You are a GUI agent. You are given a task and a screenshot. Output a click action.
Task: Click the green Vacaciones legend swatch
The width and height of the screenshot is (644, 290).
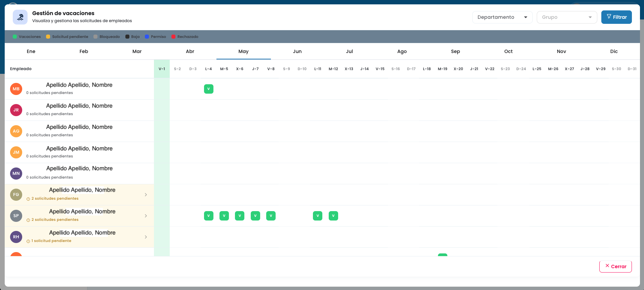(15, 37)
